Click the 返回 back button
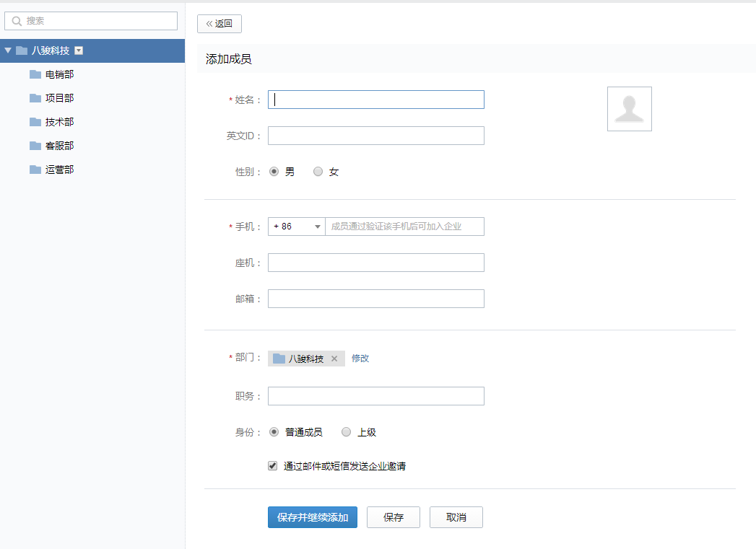The height and width of the screenshot is (549, 756). [x=220, y=24]
